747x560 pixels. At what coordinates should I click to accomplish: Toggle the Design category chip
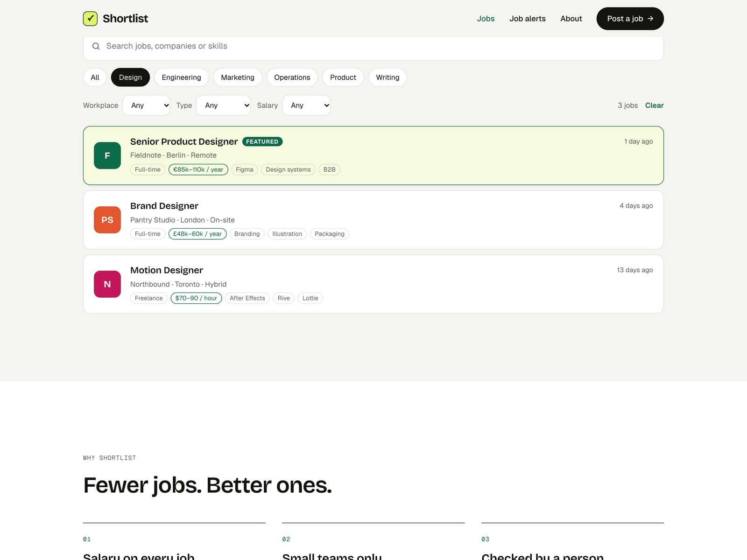pos(130,77)
